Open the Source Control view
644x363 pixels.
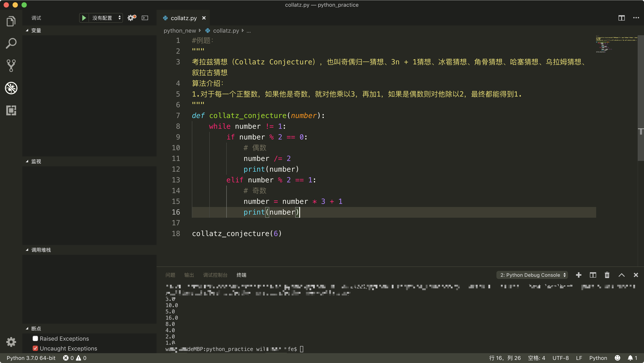click(x=11, y=65)
